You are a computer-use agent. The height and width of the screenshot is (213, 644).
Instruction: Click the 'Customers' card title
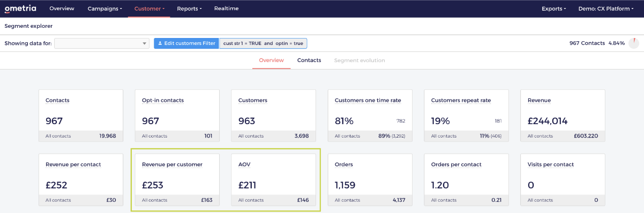[x=253, y=100]
